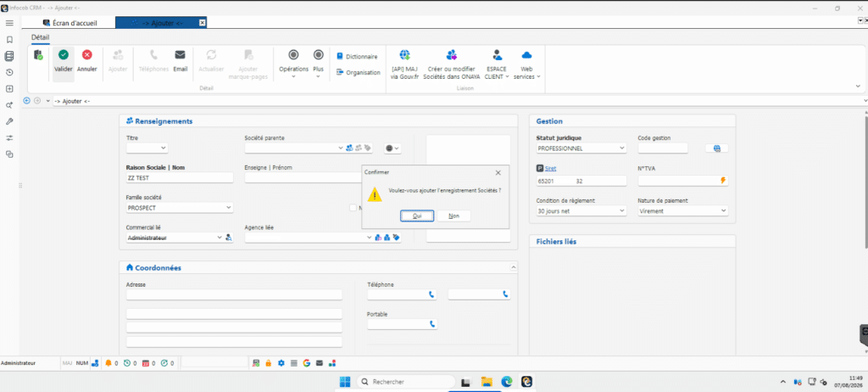Open the Organisation tool
868x392 pixels.
(359, 72)
